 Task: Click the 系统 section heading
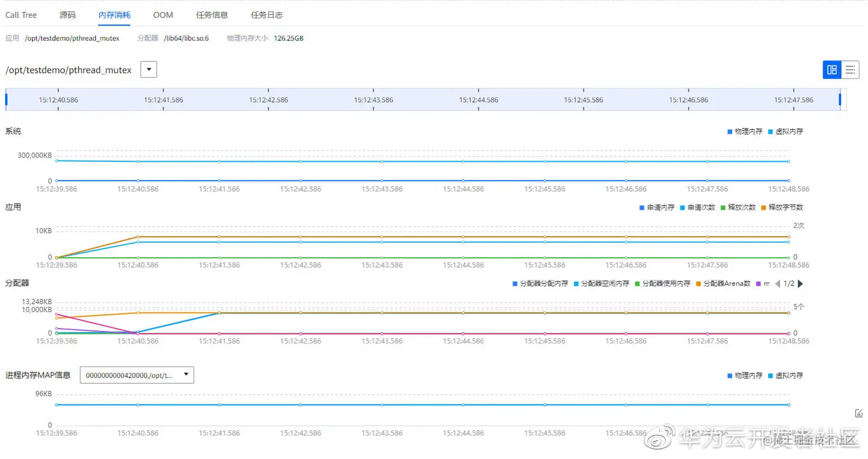coord(13,132)
